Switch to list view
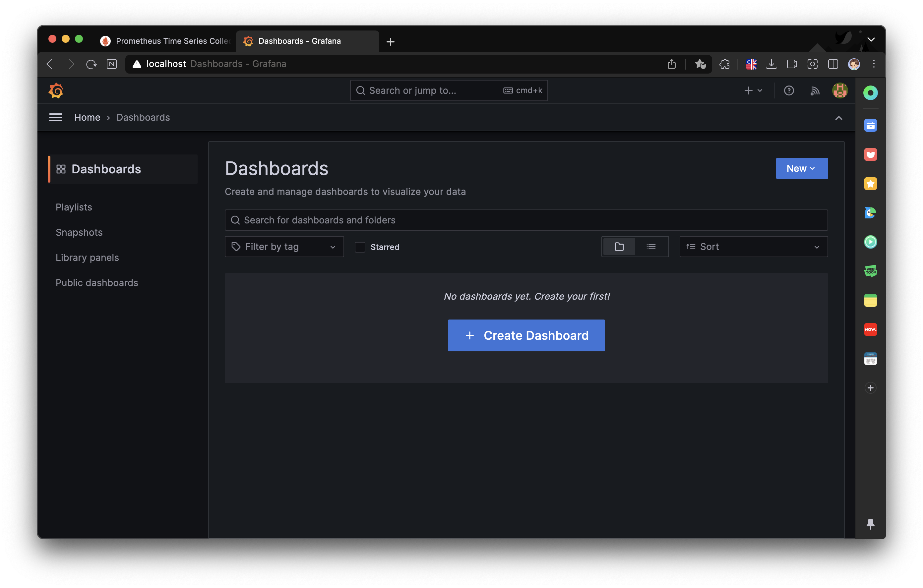The width and height of the screenshot is (923, 588). pyautogui.click(x=651, y=247)
